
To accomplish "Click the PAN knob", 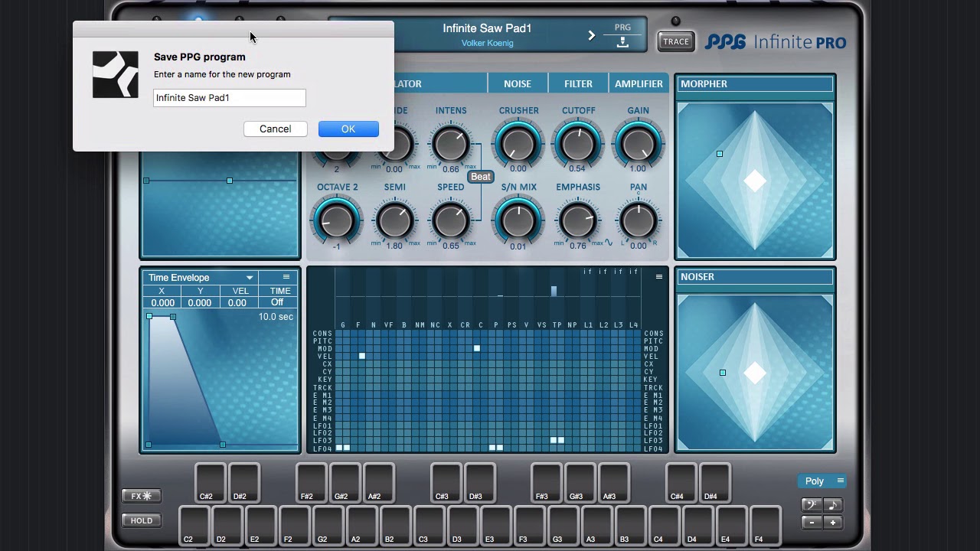I will coord(639,220).
